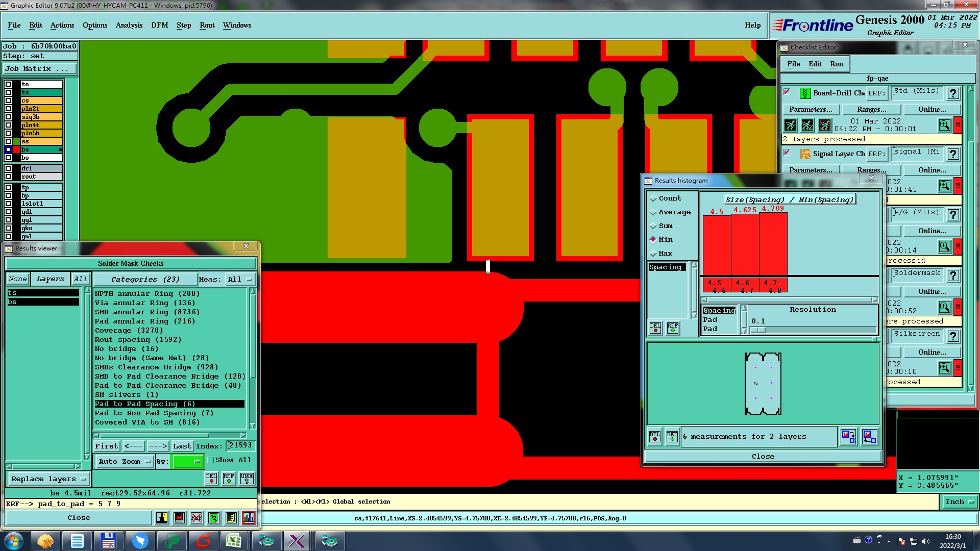The image size is (980, 551).
Task: Select 'Pad to Pad Spacing (6)' category
Action: 169,404
